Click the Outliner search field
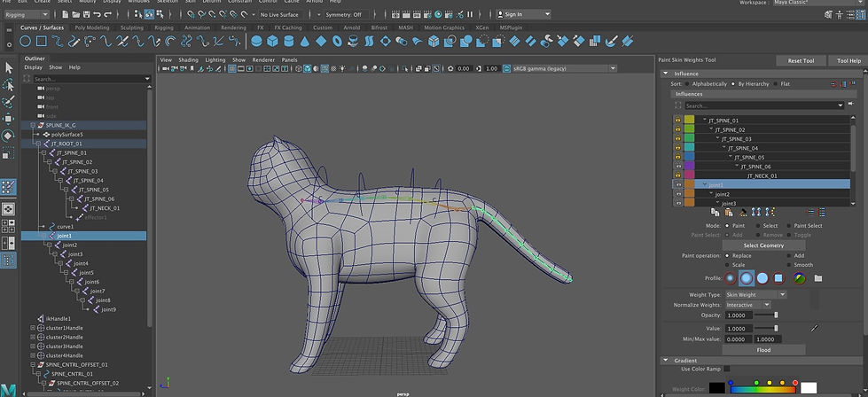This screenshot has width=868, height=397. [91, 79]
